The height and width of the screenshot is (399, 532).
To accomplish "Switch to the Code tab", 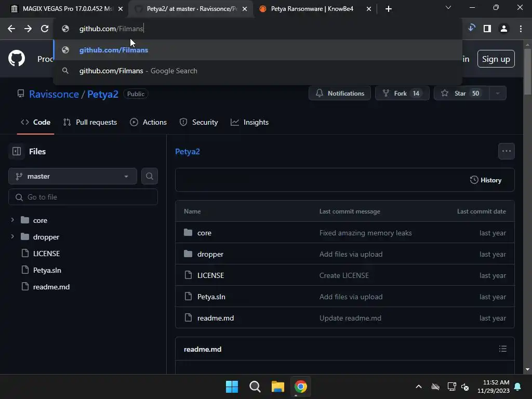I will 36,122.
